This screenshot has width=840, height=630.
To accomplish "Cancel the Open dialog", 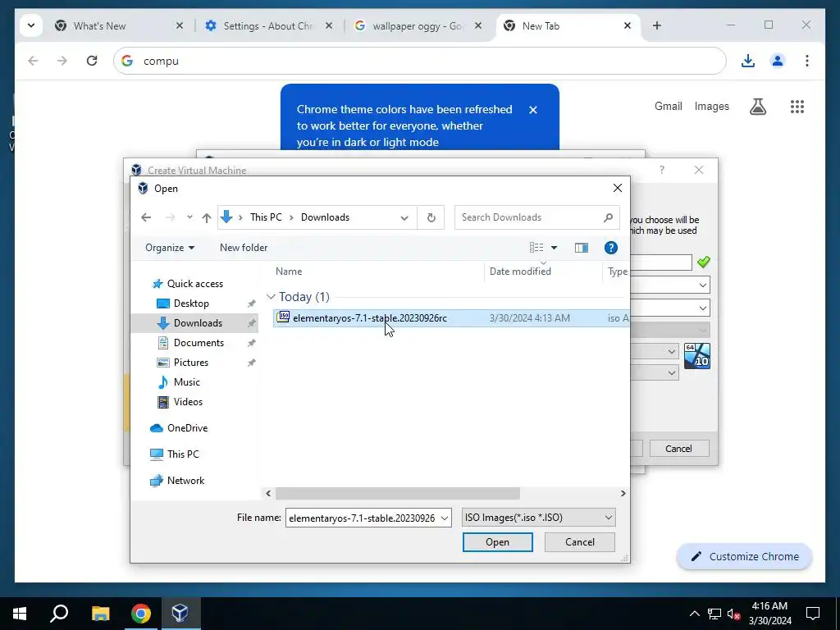I will 580,542.
